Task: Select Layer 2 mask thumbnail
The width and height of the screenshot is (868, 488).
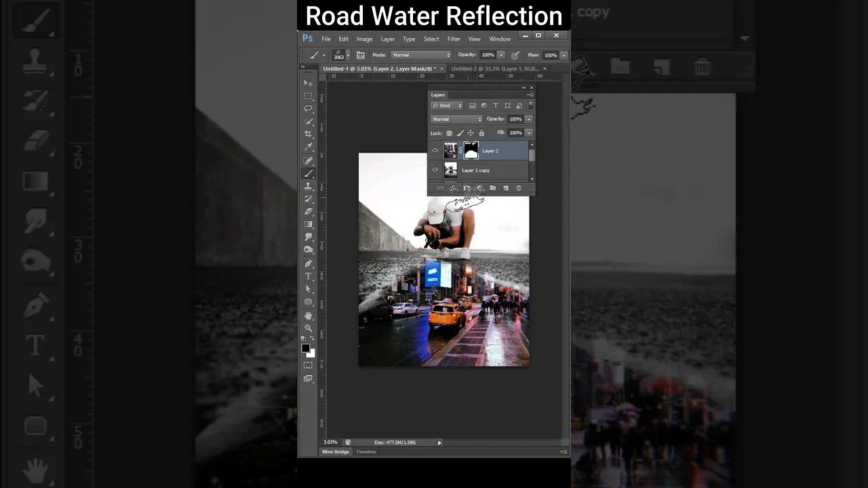Action: tap(471, 150)
